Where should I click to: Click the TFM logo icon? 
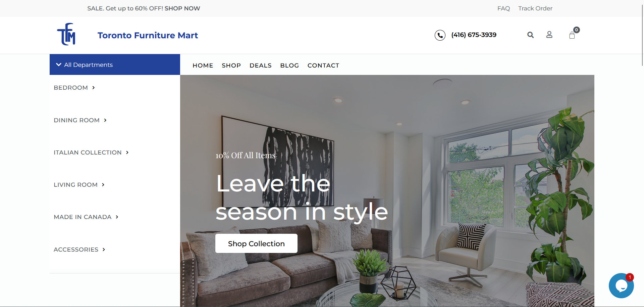click(66, 34)
